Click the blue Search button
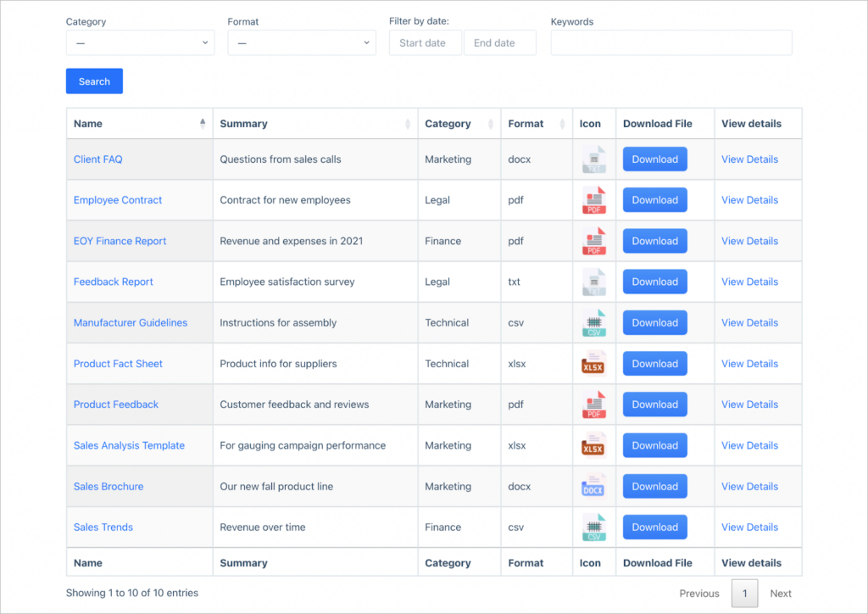Viewport: 868px width, 614px height. coord(94,81)
